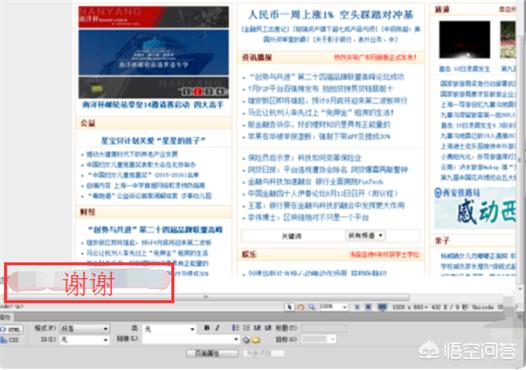This screenshot has width=526, height=370.
Task: Select the red highlighted slideshow indicator
Action: pyautogui.click(x=198, y=91)
